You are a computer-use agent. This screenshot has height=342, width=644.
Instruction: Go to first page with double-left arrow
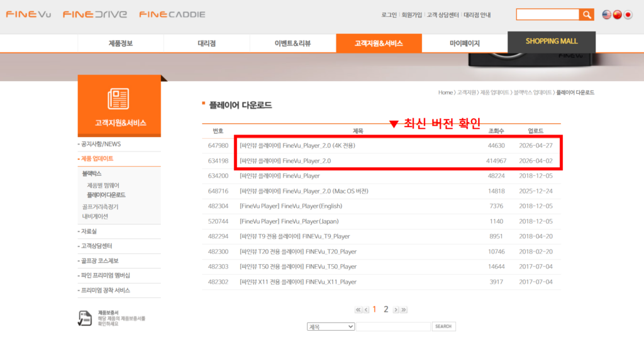(358, 309)
